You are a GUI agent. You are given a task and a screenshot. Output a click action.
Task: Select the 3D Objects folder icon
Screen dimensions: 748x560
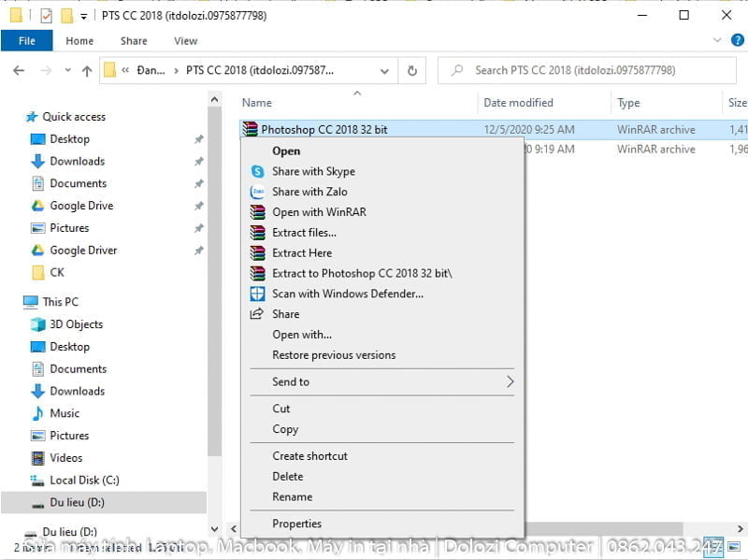point(37,324)
